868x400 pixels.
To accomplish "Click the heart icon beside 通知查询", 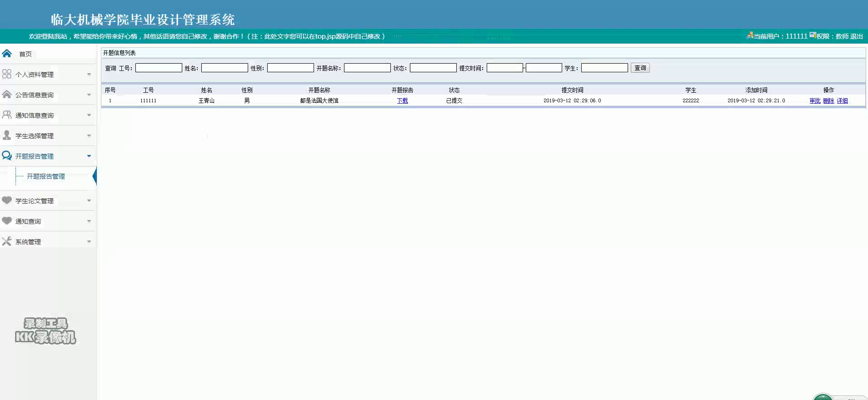I will tap(7, 220).
